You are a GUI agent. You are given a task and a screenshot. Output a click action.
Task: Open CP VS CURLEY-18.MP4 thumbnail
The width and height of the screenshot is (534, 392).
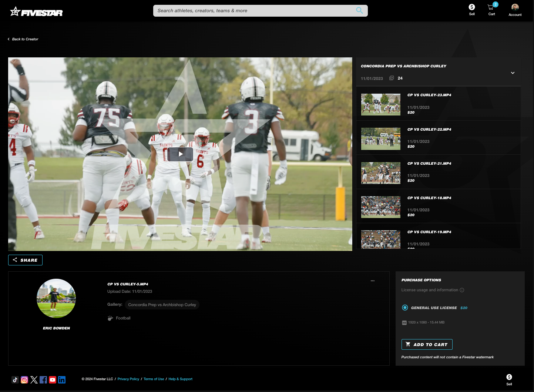coord(381,207)
